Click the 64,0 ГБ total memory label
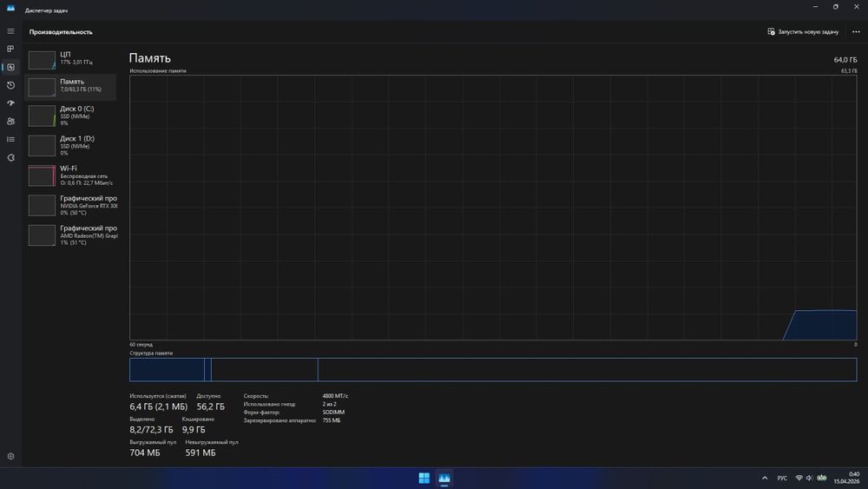 coord(845,60)
